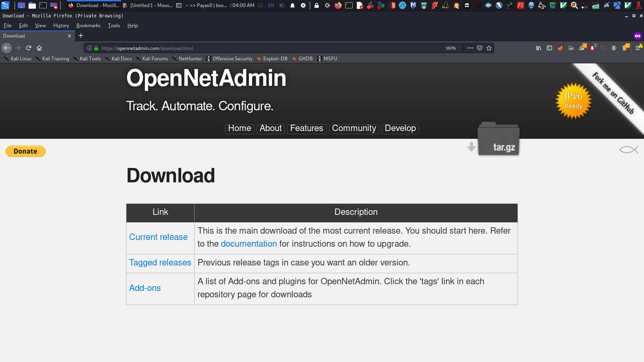Click the forward navigation arrow
The image size is (644, 362).
[18, 48]
